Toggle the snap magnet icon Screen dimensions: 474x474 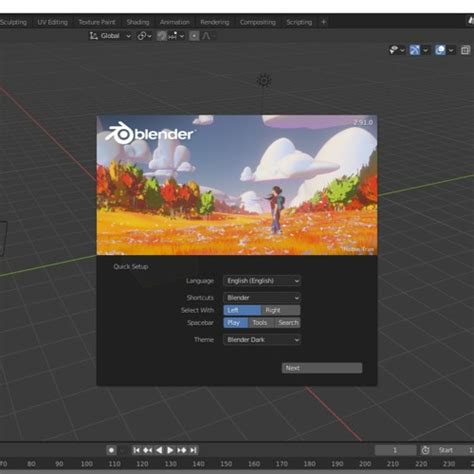tap(162, 36)
